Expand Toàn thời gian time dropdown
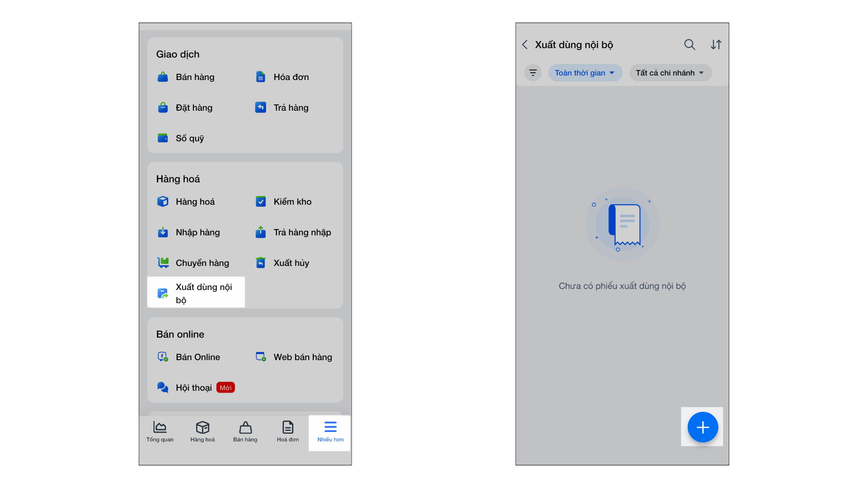Image resolution: width=868 pixels, height=488 pixels. click(x=585, y=73)
